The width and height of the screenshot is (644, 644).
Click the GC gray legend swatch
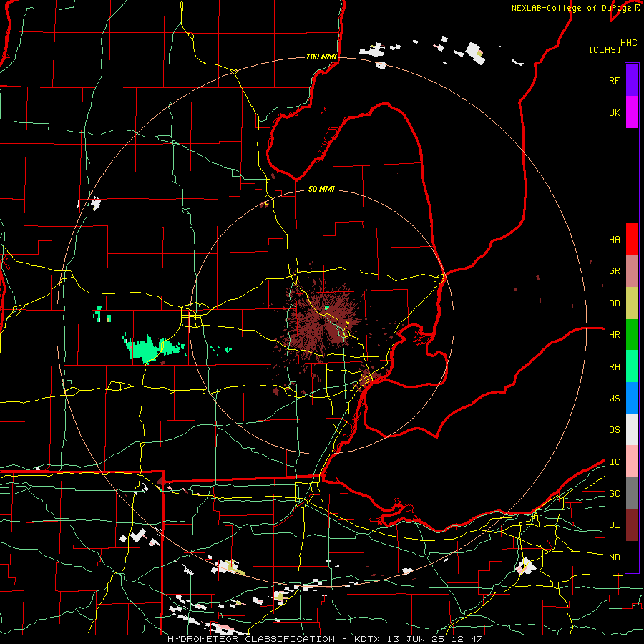pyautogui.click(x=632, y=493)
